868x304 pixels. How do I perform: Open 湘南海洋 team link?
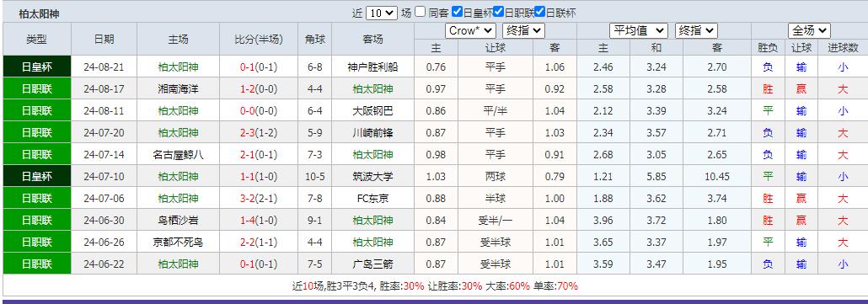pyautogui.click(x=178, y=89)
